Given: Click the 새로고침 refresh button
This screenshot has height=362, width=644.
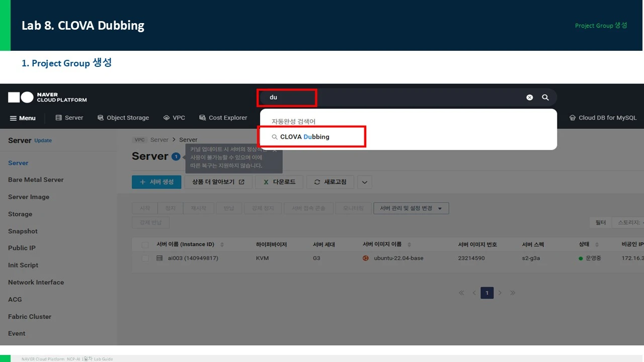Looking at the screenshot, I should pyautogui.click(x=330, y=182).
